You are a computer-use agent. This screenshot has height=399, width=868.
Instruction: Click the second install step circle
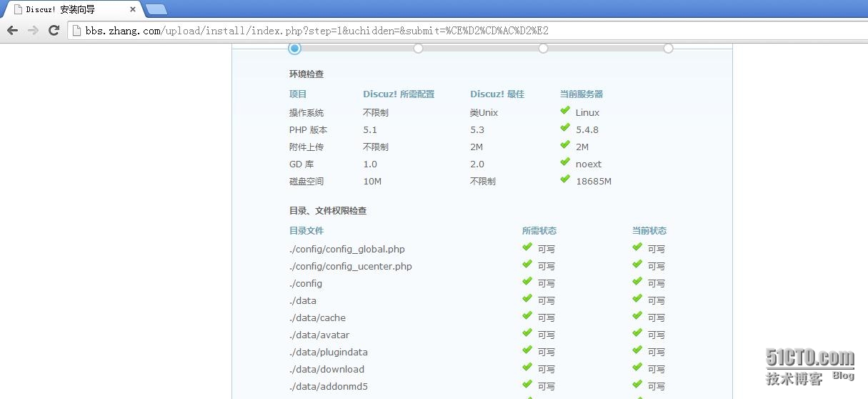tap(418, 48)
